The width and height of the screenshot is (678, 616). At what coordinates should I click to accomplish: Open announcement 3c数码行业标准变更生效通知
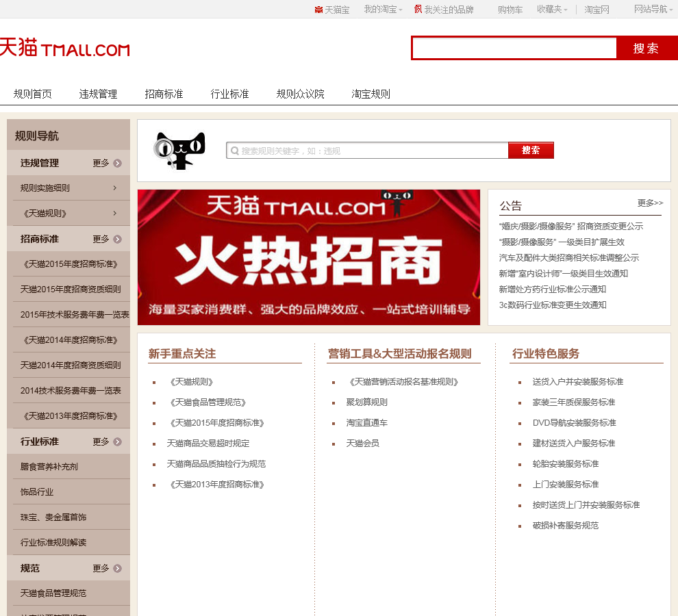click(552, 305)
